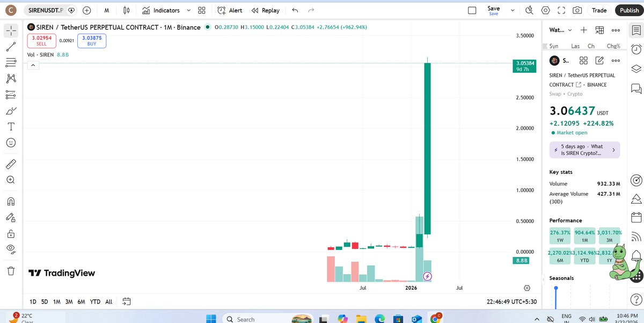Viewport: 644px width, 323px height.
Task: Open the go to date calendar icon
Action: [x=127, y=302]
